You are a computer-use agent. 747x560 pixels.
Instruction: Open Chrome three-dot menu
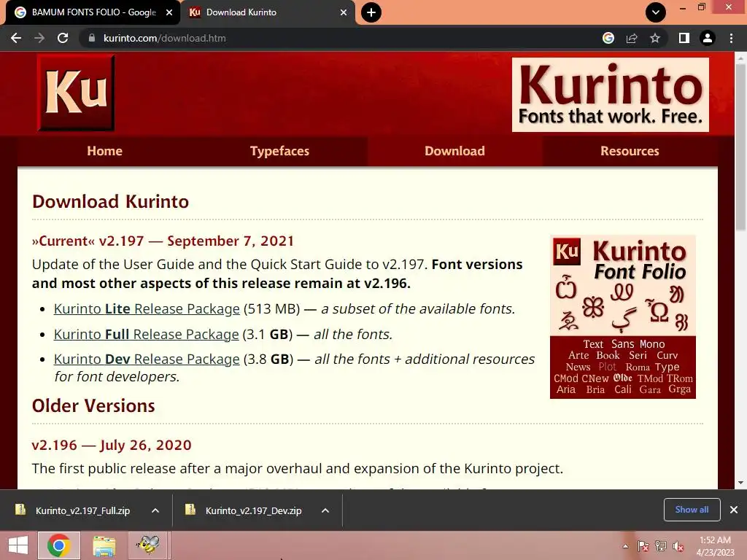click(731, 38)
